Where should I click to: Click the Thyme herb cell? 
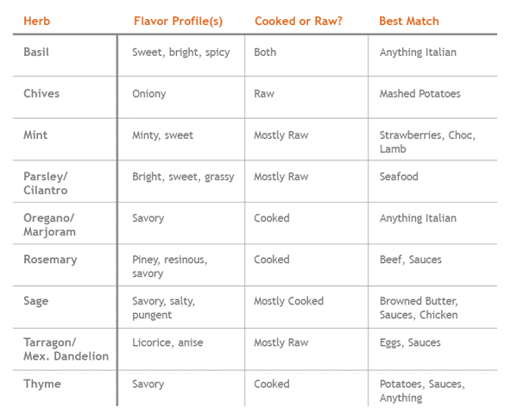(x=42, y=384)
